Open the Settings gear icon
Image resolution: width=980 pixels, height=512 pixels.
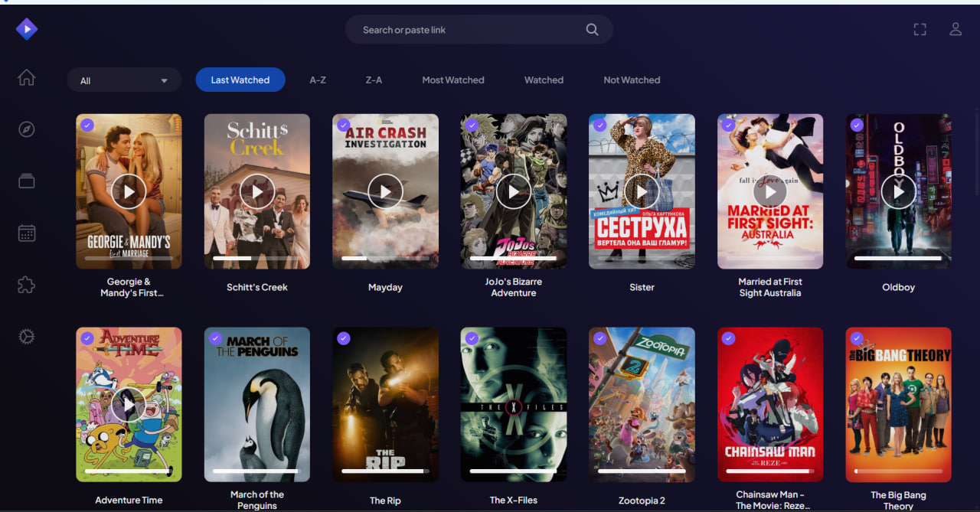[x=27, y=336]
